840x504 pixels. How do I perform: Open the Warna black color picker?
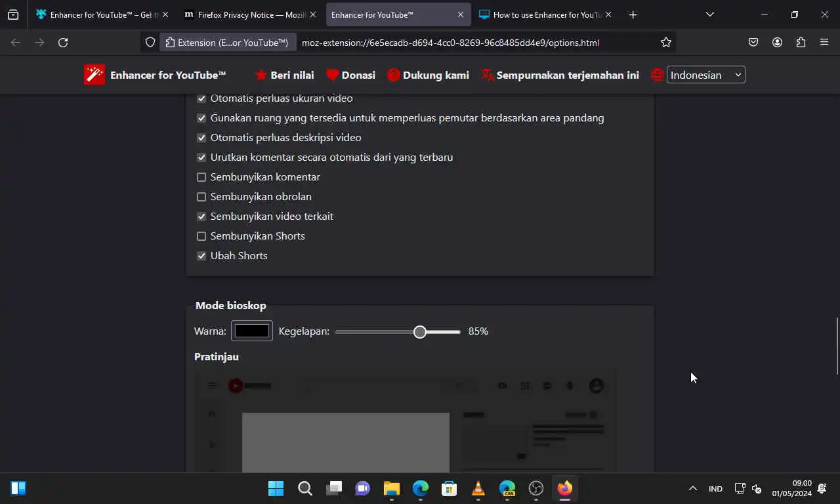(x=252, y=331)
